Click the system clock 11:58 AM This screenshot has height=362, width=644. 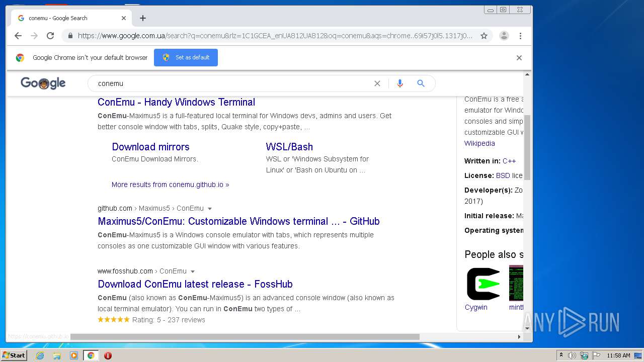618,355
